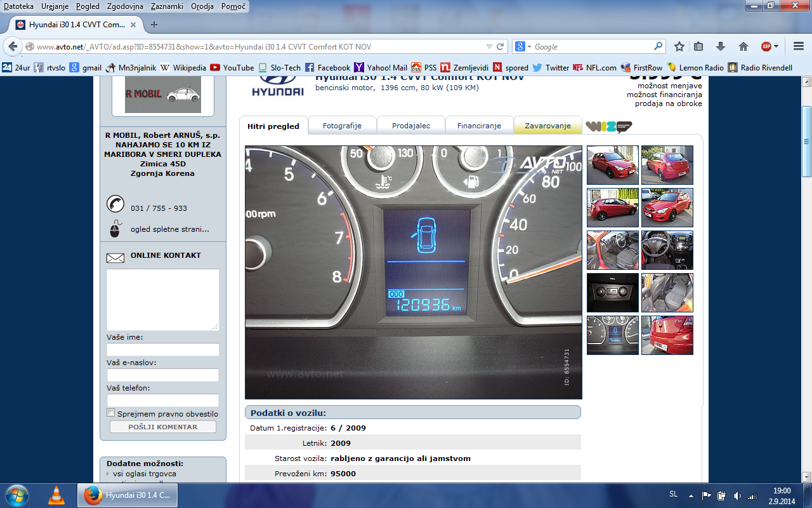The height and width of the screenshot is (508, 812).
Task: Open the main odometer dashboard photo
Action: pyautogui.click(x=414, y=272)
